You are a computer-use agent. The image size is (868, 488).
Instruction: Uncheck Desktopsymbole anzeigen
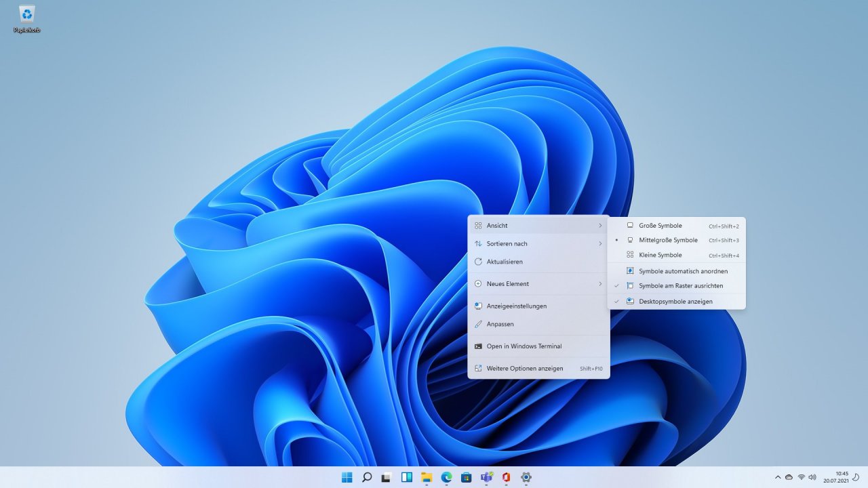coord(677,301)
